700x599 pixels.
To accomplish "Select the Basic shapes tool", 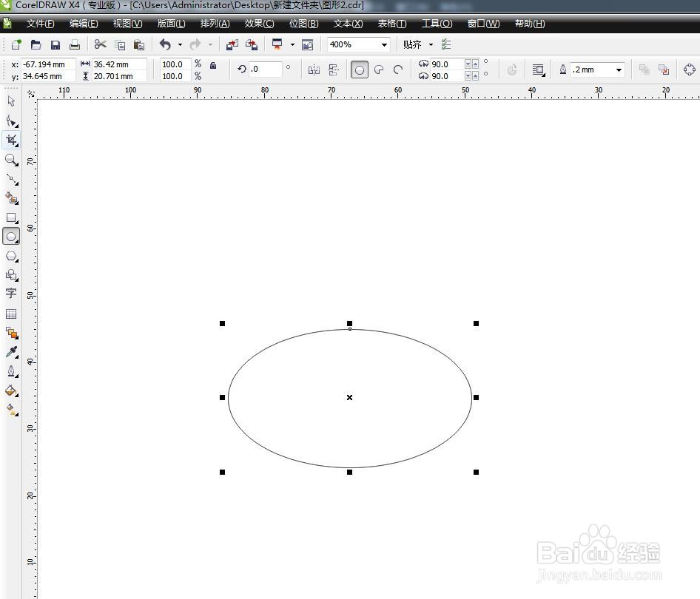I will [11, 275].
